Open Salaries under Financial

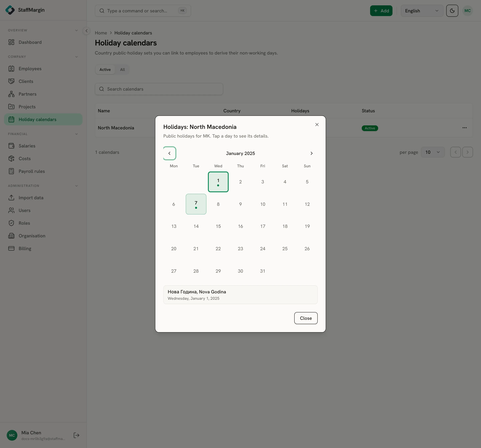point(43,146)
